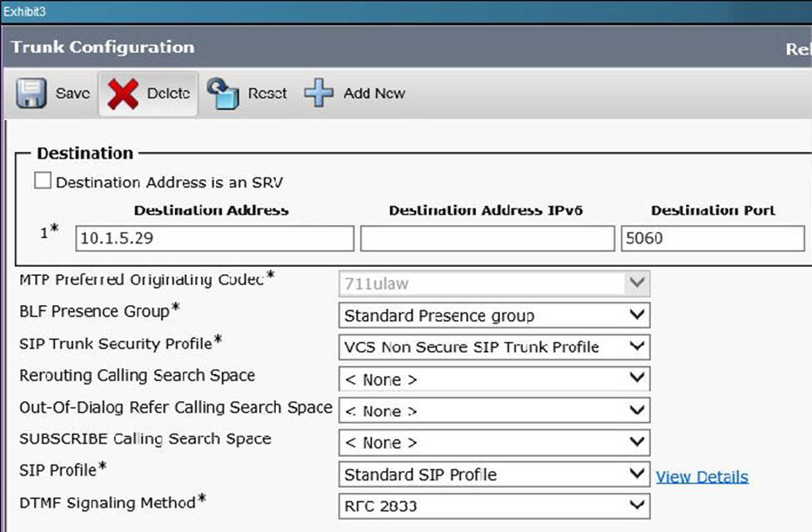Click the Save floppy disk icon

[31, 93]
